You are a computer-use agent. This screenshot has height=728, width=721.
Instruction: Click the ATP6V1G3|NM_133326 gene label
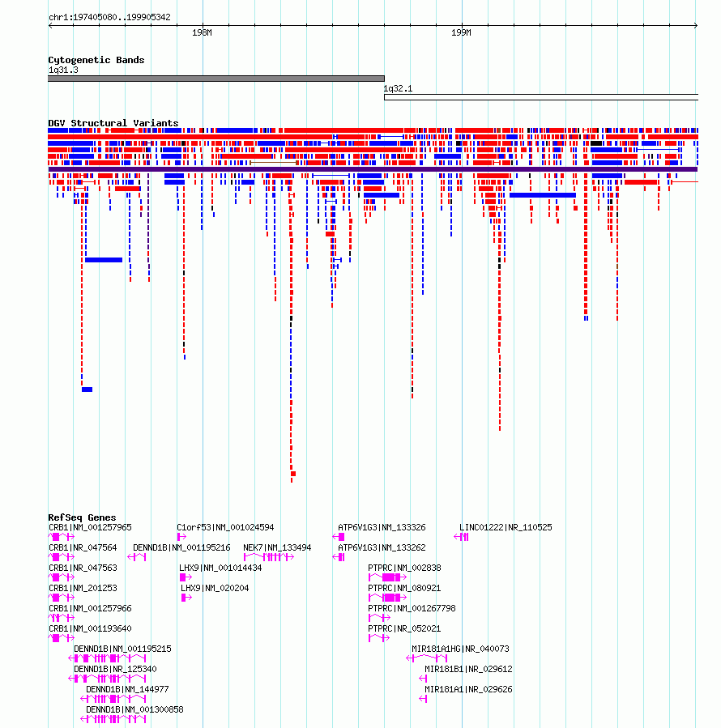[382, 527]
